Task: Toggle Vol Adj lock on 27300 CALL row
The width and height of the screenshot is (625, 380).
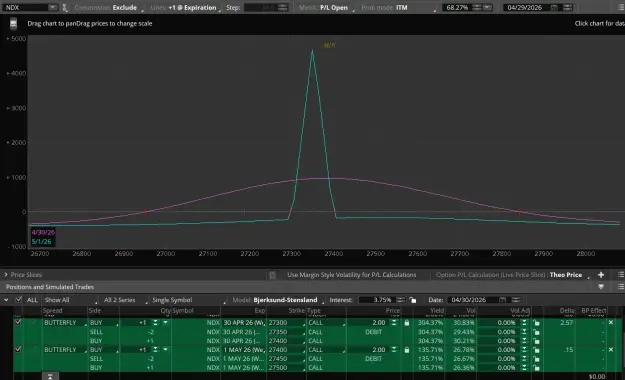Action: click(537, 323)
